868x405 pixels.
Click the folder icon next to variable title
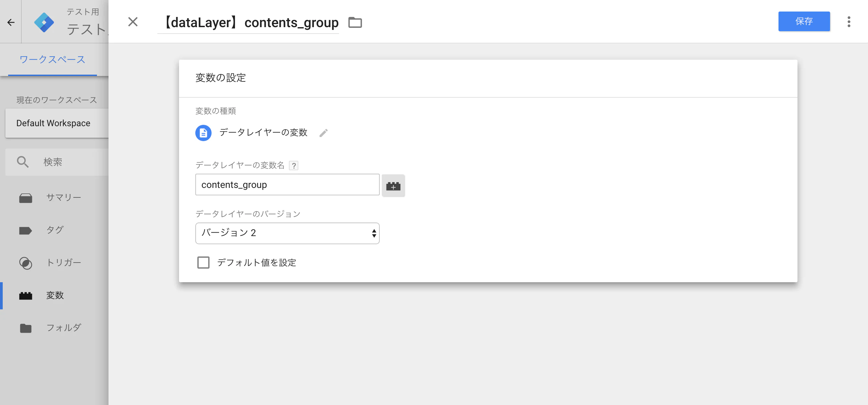355,22
